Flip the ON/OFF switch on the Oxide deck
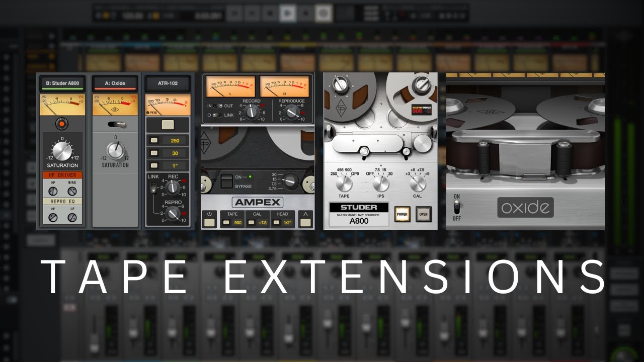Screen dimensions: 644x362 coord(457,207)
